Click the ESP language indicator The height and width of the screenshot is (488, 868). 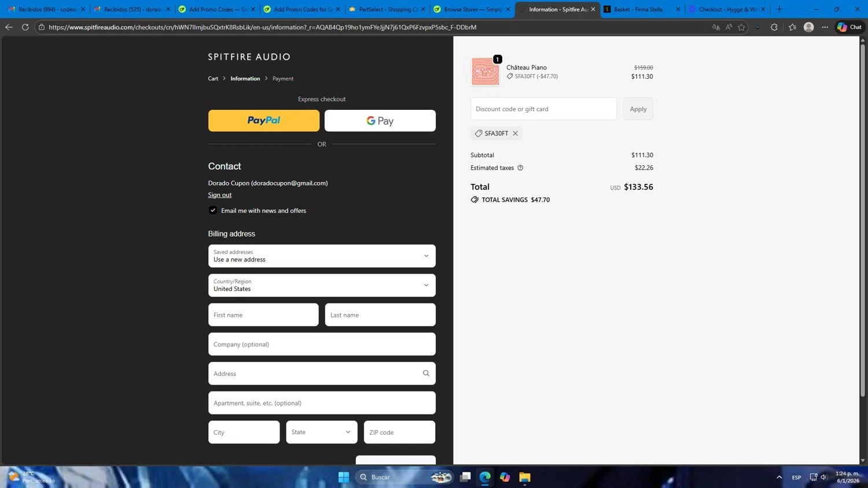(x=796, y=477)
